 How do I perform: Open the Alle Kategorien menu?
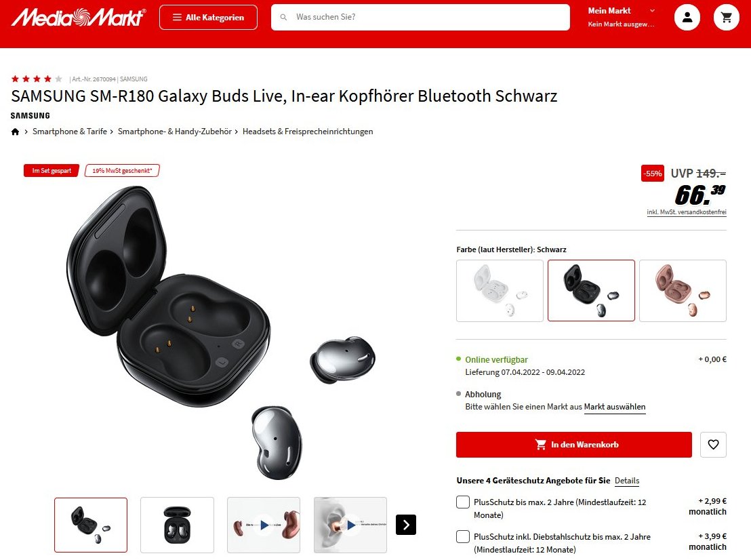click(208, 17)
